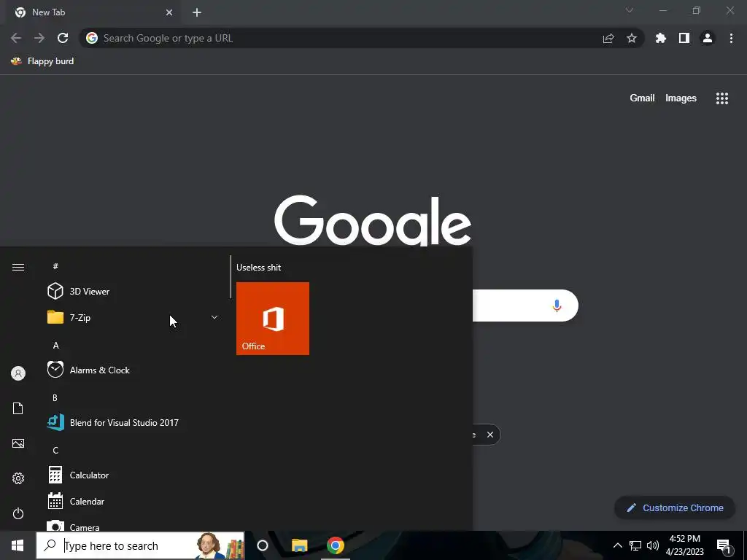Expand the 7-Zip folder chevron
The height and width of the screenshot is (560, 747).
pyautogui.click(x=214, y=318)
